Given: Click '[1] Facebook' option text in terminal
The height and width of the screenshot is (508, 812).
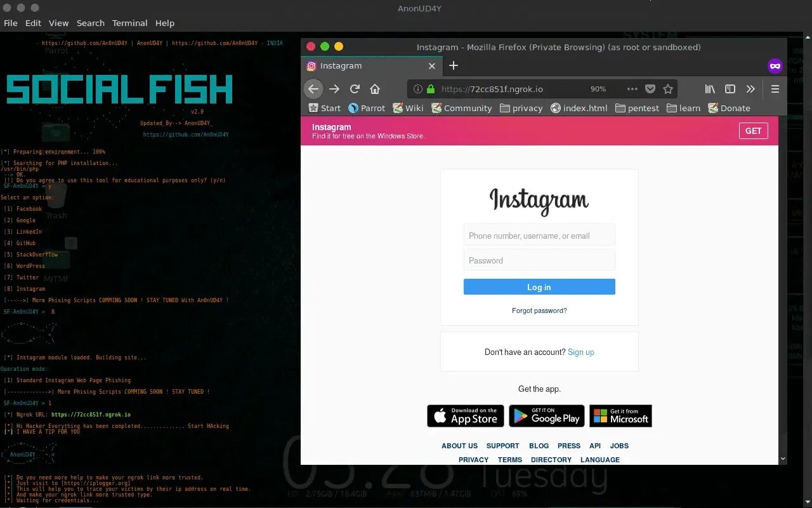Looking at the screenshot, I should (23, 209).
